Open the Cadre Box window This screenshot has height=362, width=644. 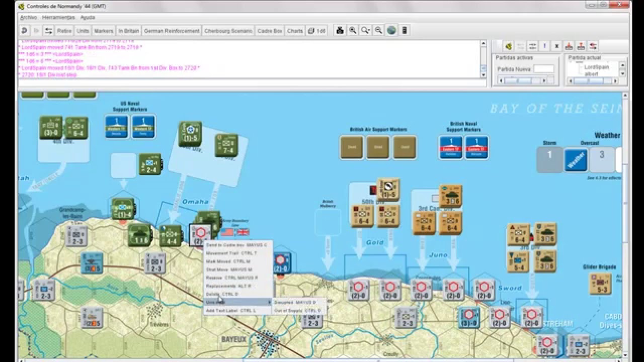tap(269, 31)
